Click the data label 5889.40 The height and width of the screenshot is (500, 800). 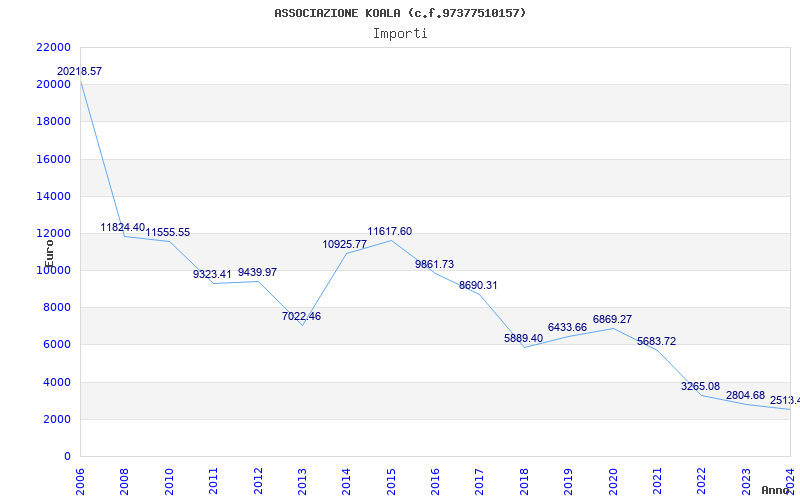pyautogui.click(x=523, y=338)
